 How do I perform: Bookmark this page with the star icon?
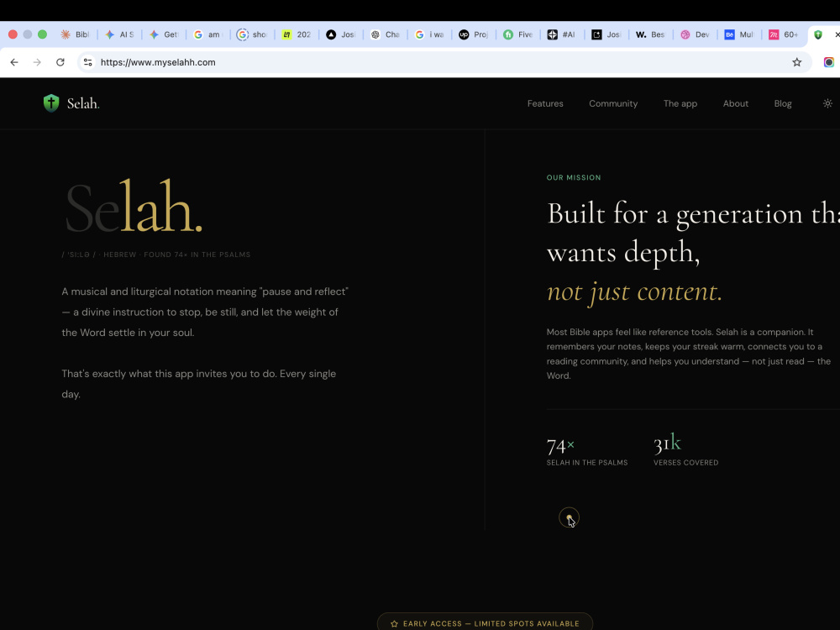pos(796,62)
